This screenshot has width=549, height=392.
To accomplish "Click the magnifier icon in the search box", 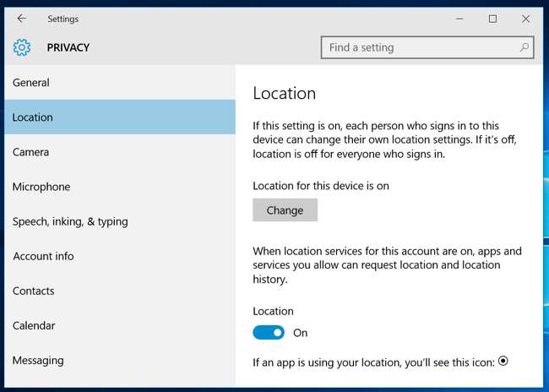I will point(525,47).
